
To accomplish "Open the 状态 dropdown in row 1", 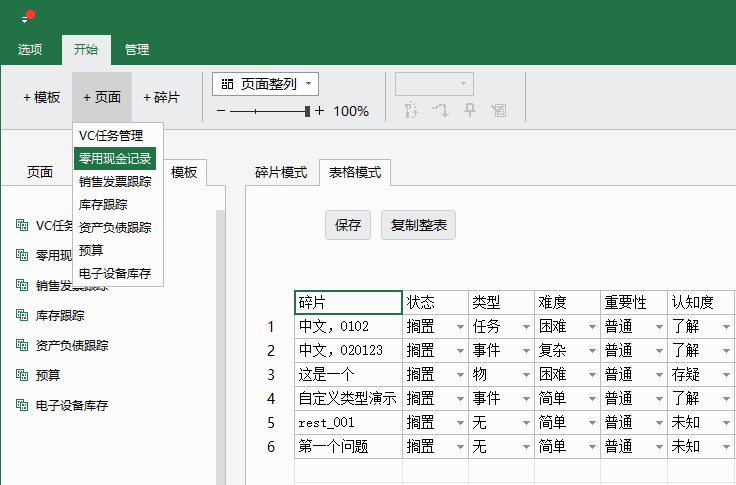I will click(459, 327).
